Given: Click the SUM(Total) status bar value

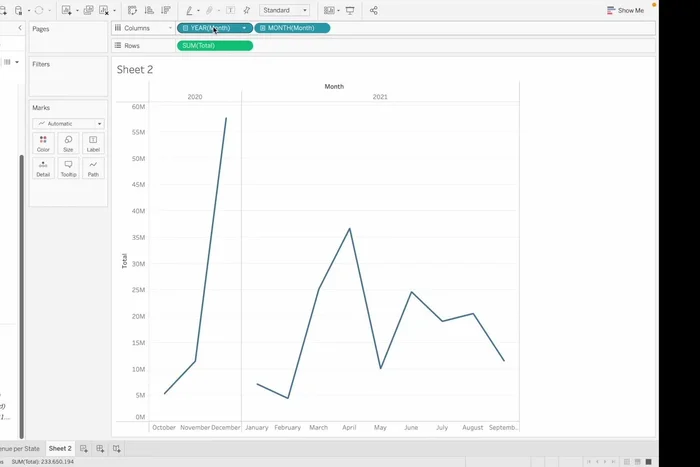Looking at the screenshot, I should [42, 462].
